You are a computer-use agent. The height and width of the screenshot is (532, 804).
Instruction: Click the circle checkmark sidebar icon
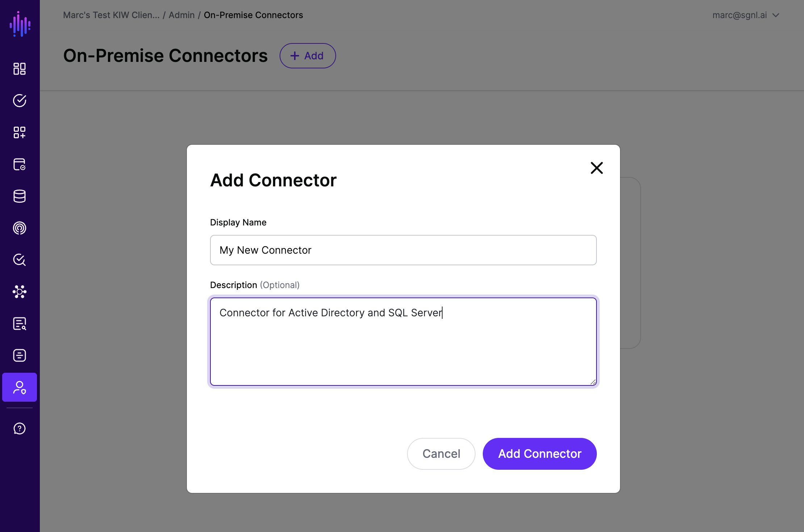click(x=20, y=101)
